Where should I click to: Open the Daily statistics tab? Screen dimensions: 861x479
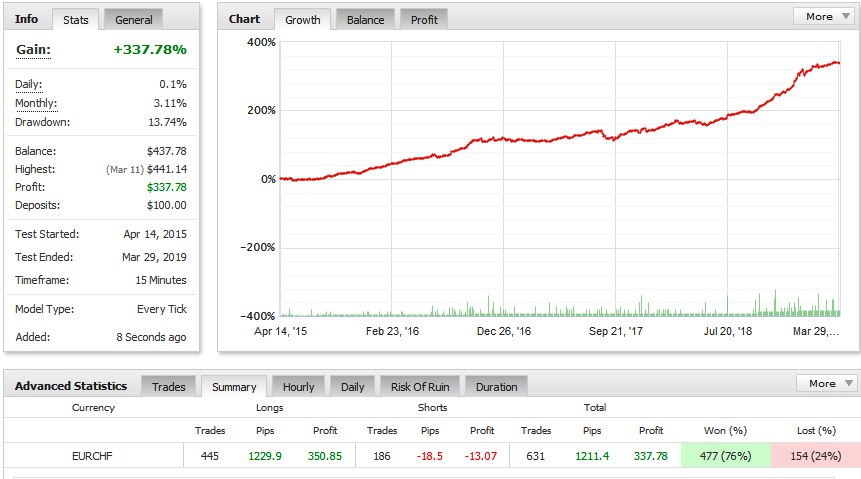353,387
